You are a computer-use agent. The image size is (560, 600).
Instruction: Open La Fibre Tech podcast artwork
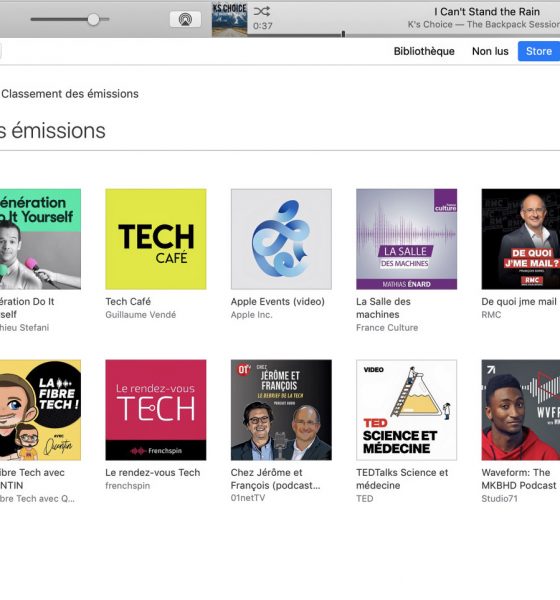pos(40,410)
